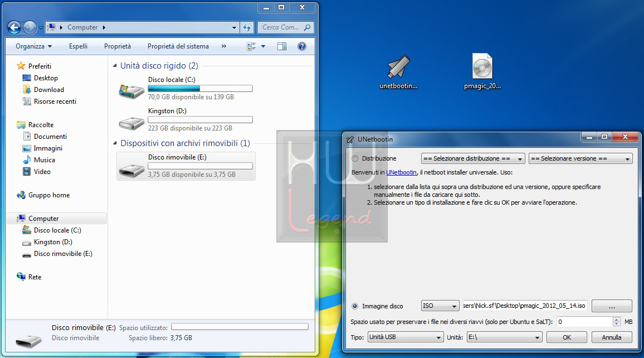Select Disco rimovibile (E:) in navigation tree
This screenshot has width=644, height=358.
point(63,254)
